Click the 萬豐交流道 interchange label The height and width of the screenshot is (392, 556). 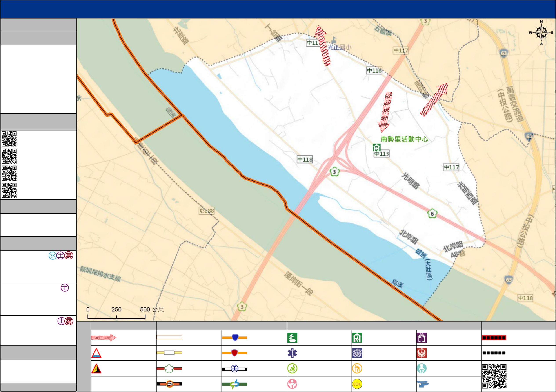(x=515, y=104)
